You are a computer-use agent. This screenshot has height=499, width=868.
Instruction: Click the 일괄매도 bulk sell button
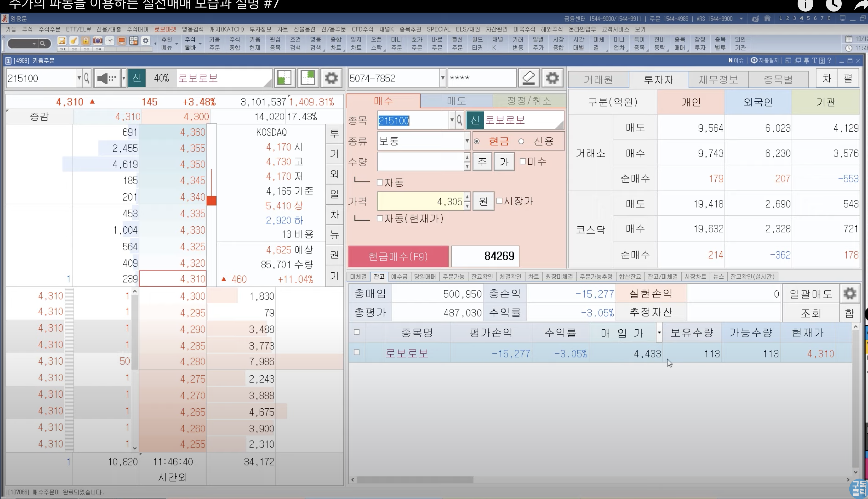click(811, 294)
